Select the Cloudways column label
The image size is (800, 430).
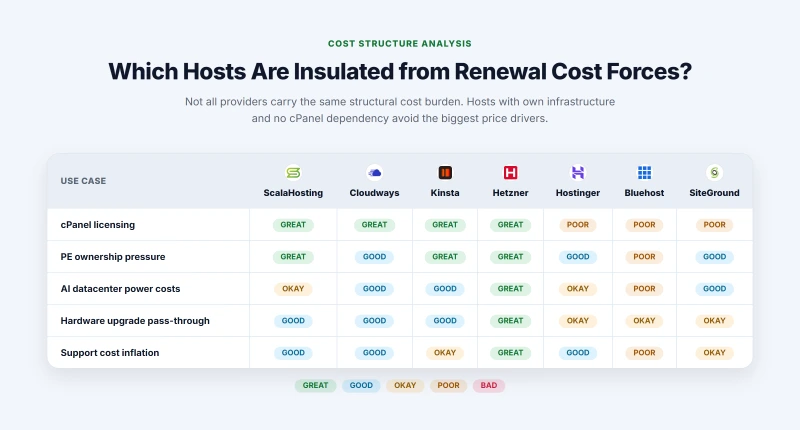(374, 193)
